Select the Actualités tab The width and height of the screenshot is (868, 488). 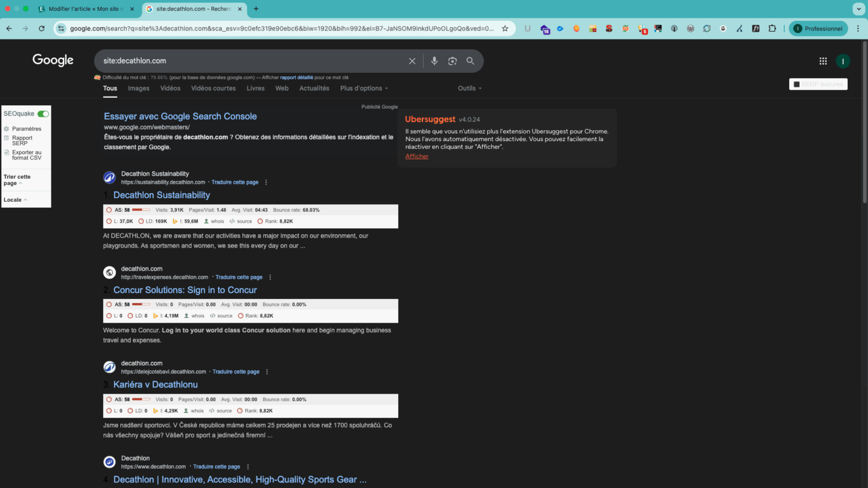(314, 88)
